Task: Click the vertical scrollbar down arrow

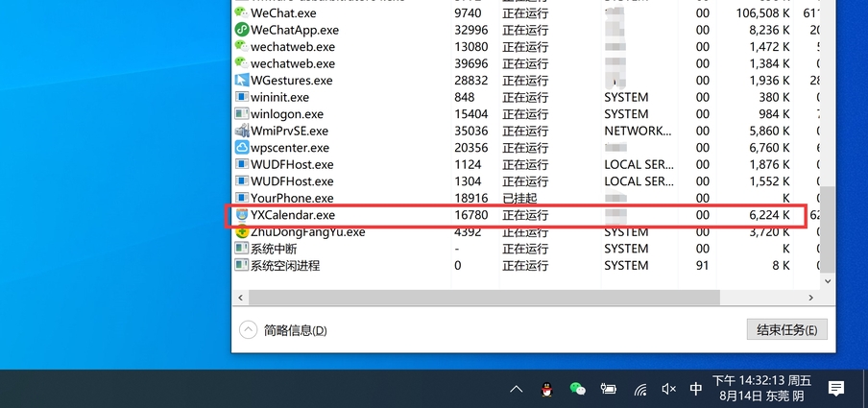Action: 828,278
